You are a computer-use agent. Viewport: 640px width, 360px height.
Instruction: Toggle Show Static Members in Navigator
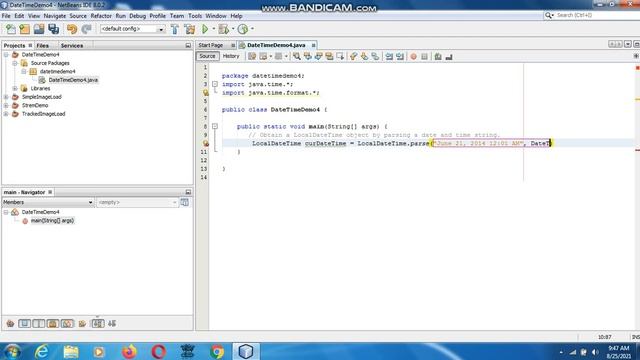pos(39,324)
